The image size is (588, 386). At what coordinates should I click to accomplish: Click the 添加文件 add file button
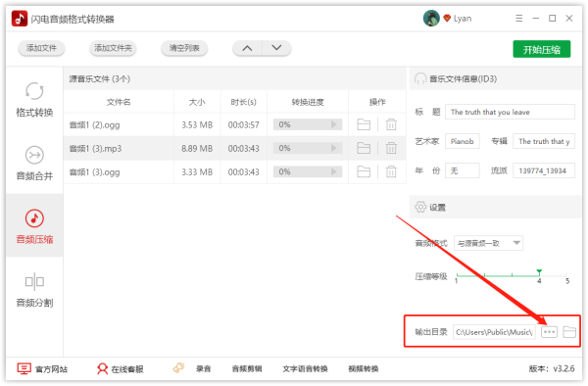tap(41, 48)
